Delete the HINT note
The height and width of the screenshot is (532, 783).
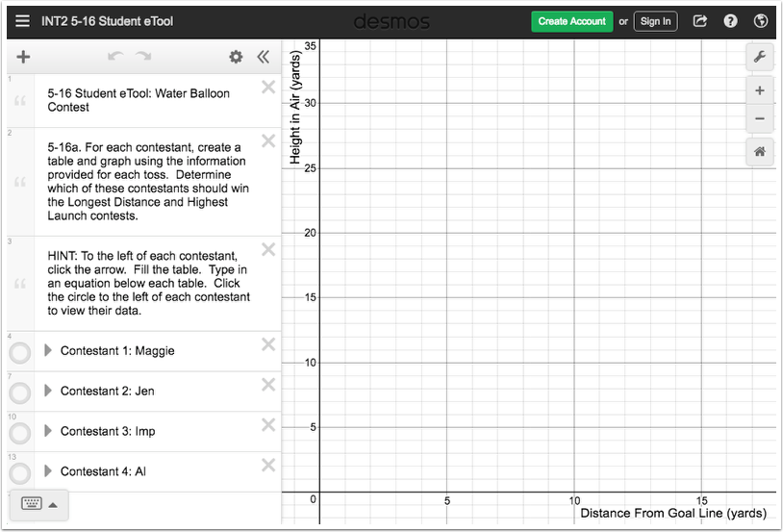[x=268, y=249]
